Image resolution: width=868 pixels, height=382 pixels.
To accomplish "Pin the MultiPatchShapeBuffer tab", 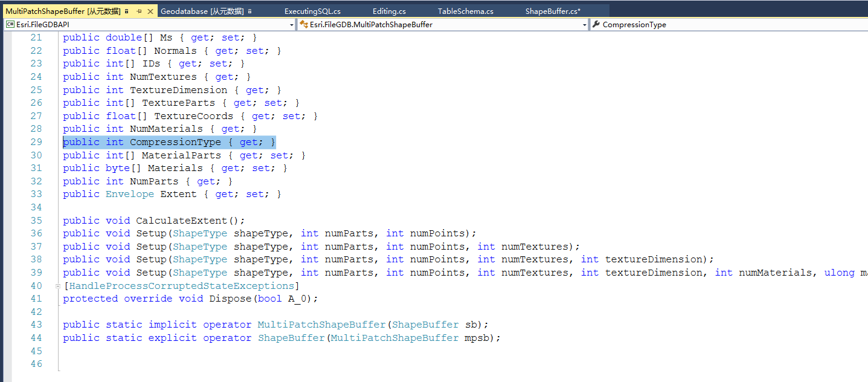I will [x=139, y=11].
